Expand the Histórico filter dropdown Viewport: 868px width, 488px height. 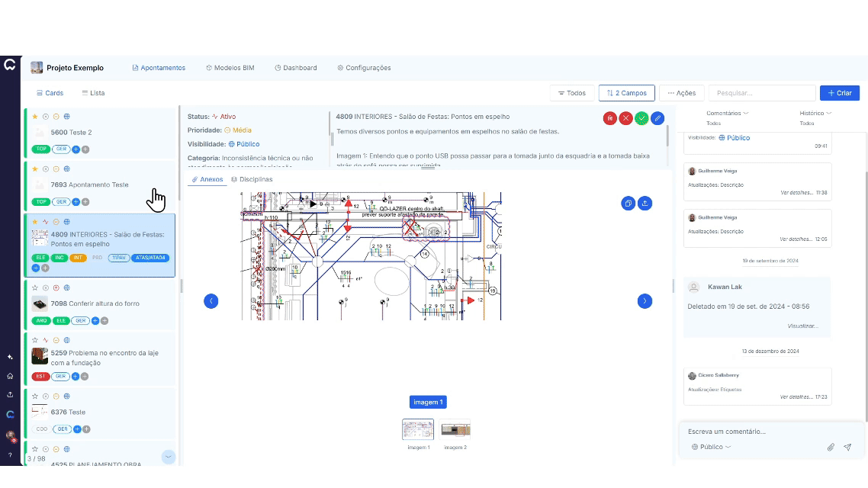point(815,113)
